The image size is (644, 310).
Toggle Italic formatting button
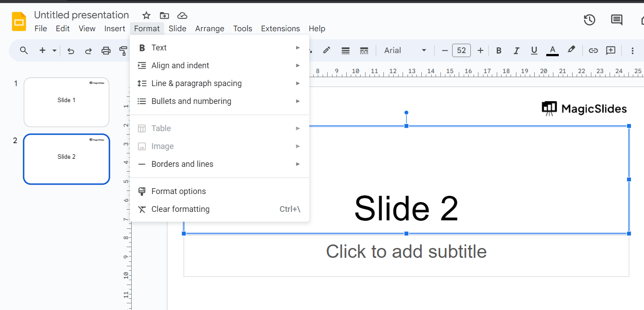[x=516, y=51]
